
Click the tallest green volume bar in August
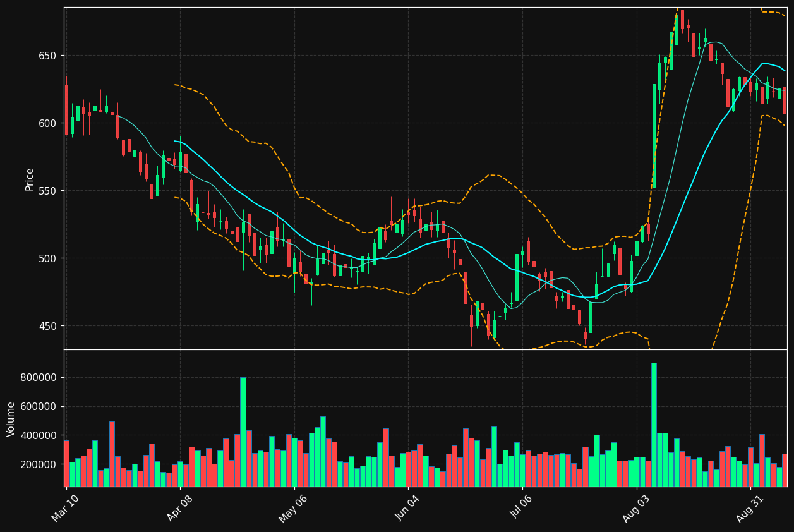click(654, 425)
